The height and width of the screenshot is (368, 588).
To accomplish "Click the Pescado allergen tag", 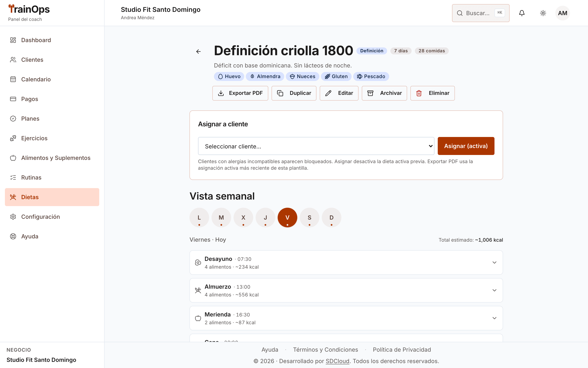I will click(371, 76).
